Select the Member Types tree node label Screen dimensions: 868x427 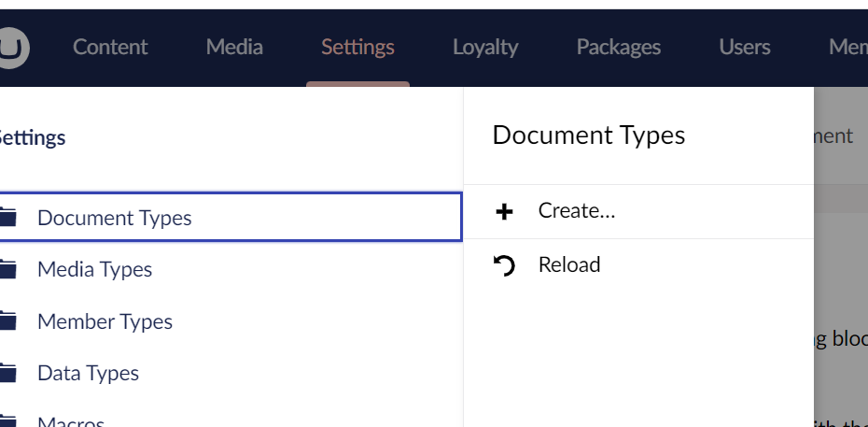pyautogui.click(x=105, y=321)
